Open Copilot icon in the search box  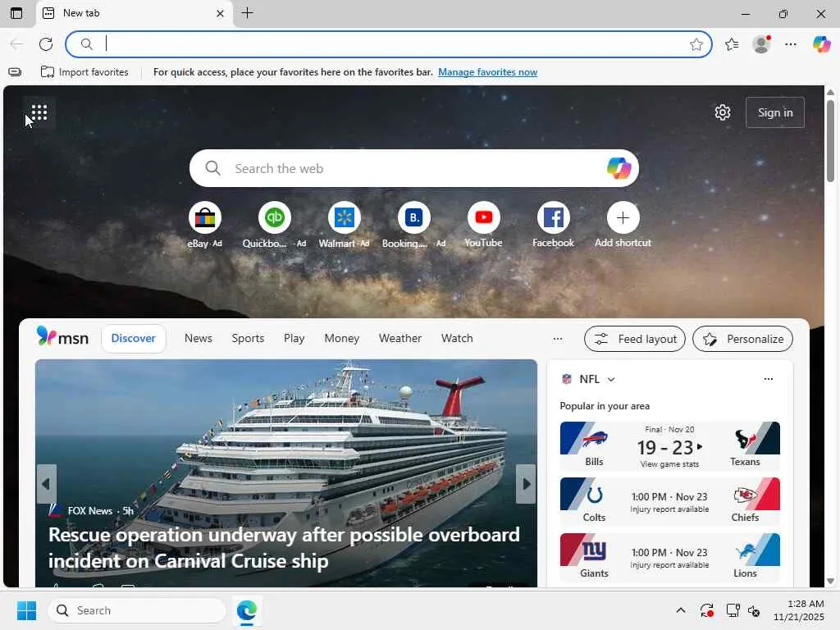619,168
